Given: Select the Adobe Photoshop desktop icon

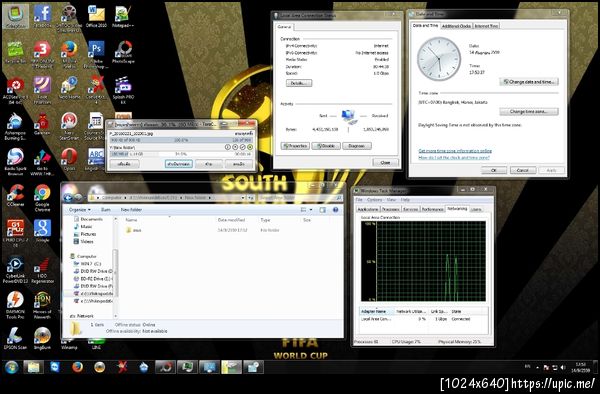Looking at the screenshot, I should 96,54.
